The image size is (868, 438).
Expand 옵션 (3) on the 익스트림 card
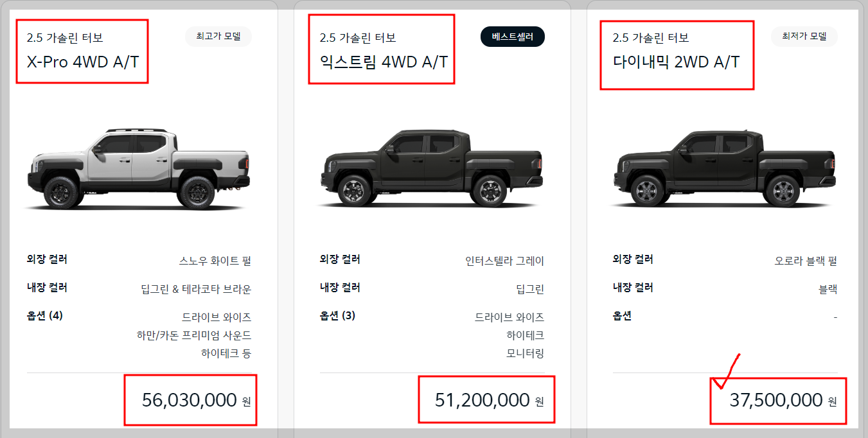pos(338,317)
